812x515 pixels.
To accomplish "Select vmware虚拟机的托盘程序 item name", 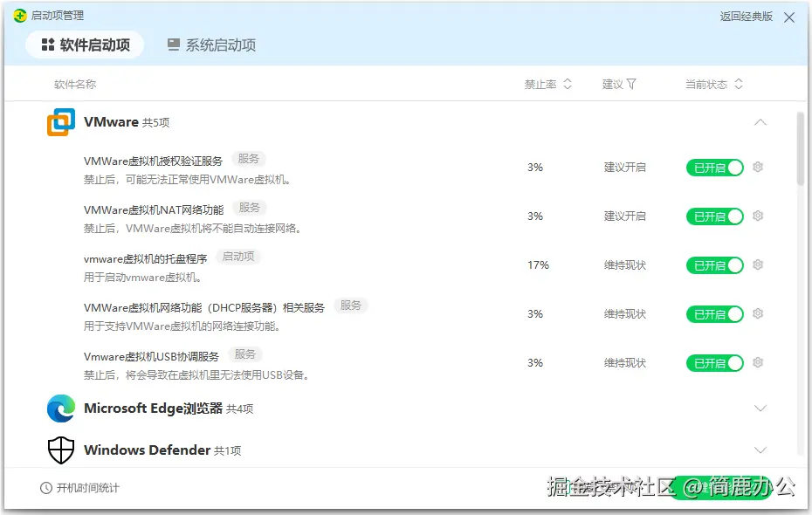I will (146, 258).
